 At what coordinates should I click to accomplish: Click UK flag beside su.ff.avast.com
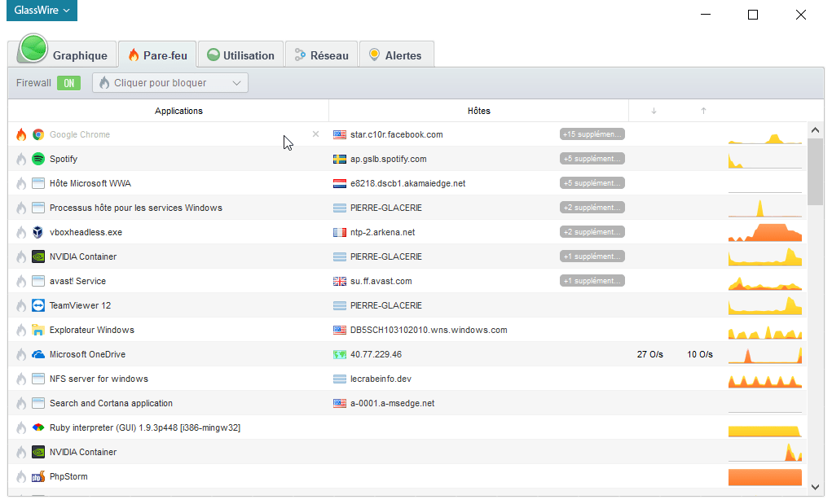340,281
